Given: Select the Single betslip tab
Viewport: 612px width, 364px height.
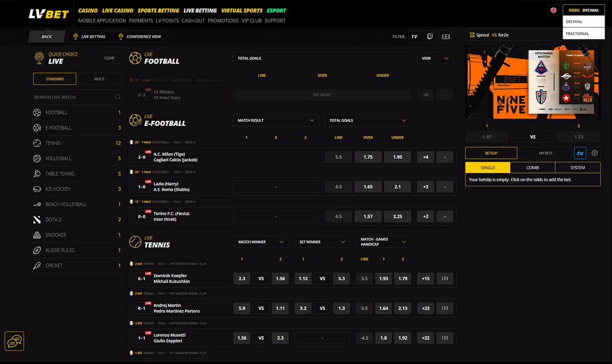Looking at the screenshot, I should [488, 168].
